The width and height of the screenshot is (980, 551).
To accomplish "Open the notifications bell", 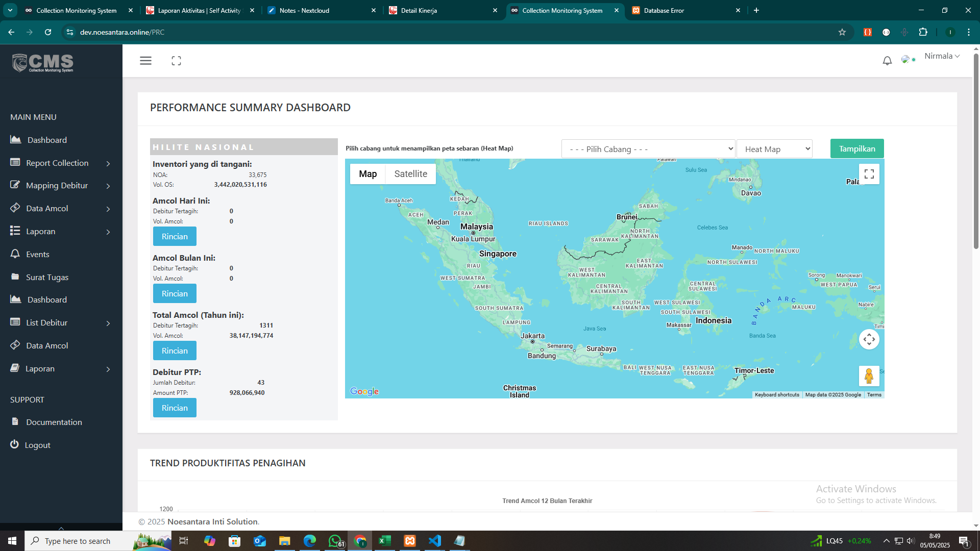I will coord(887,61).
